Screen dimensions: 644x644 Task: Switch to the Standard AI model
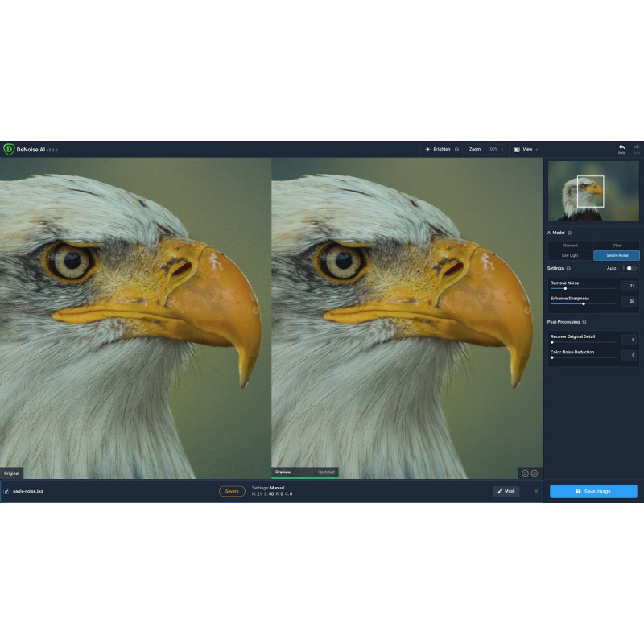coord(570,245)
